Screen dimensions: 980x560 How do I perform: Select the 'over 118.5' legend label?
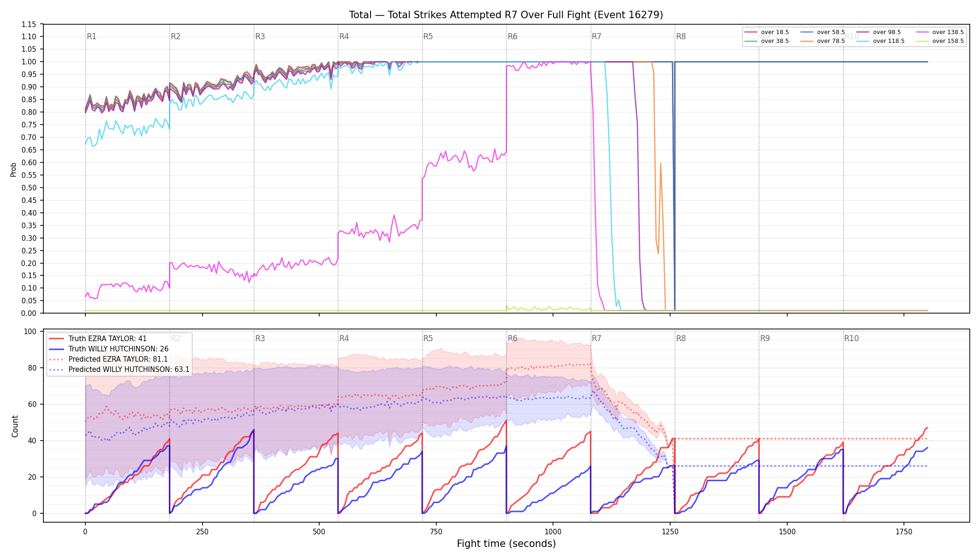(x=889, y=41)
